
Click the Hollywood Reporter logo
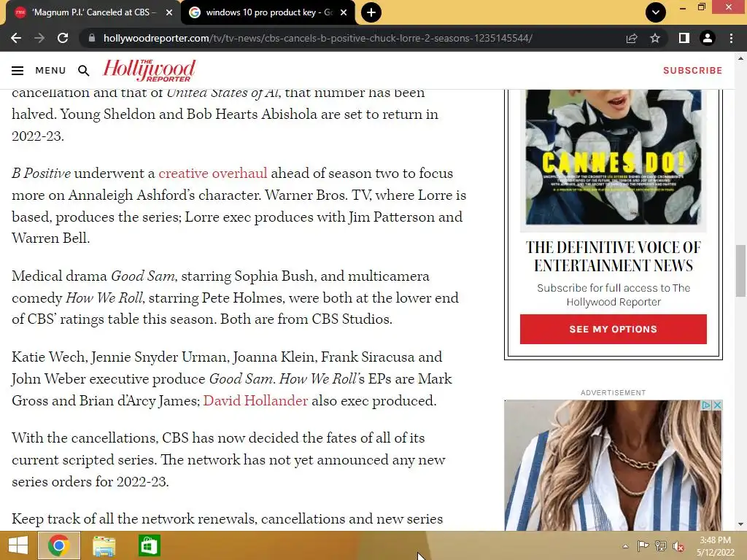149,71
